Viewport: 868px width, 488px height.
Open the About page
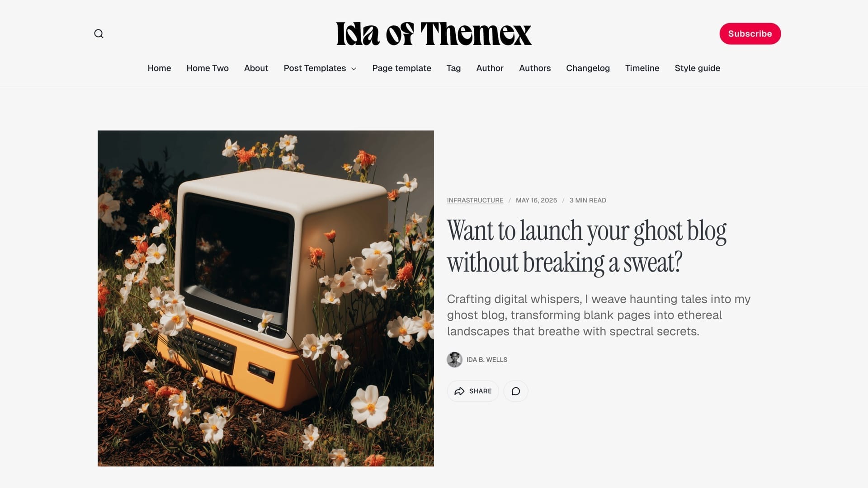[x=256, y=68]
